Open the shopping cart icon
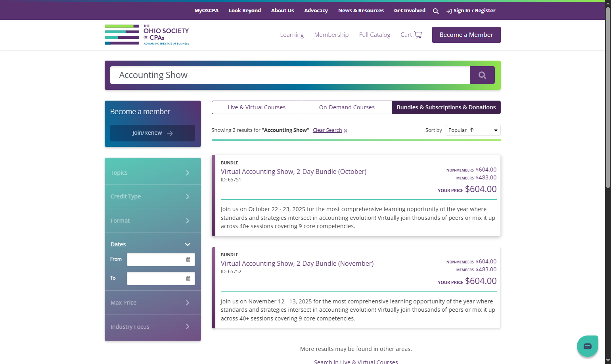 (418, 35)
